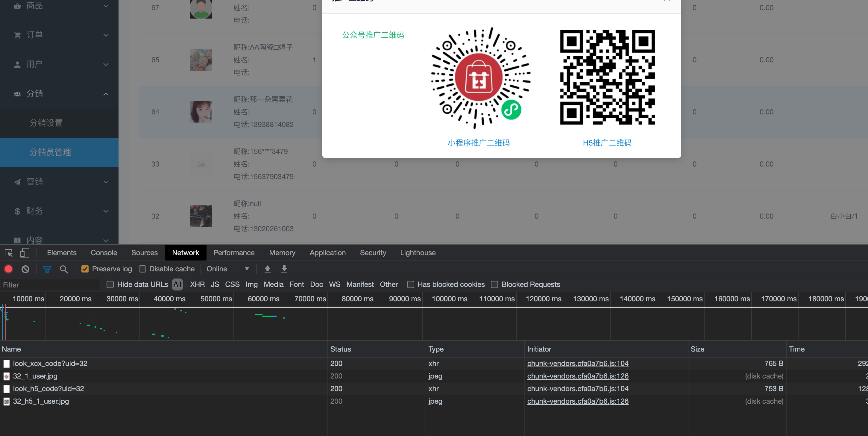Click the file icon of look_h5_code?uid=32
This screenshot has width=868, height=436.
[x=6, y=389]
